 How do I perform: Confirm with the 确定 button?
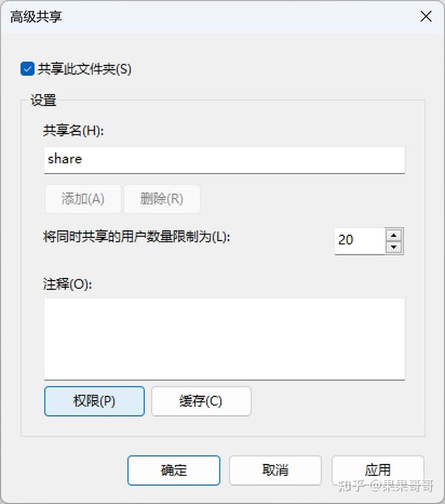(x=174, y=471)
